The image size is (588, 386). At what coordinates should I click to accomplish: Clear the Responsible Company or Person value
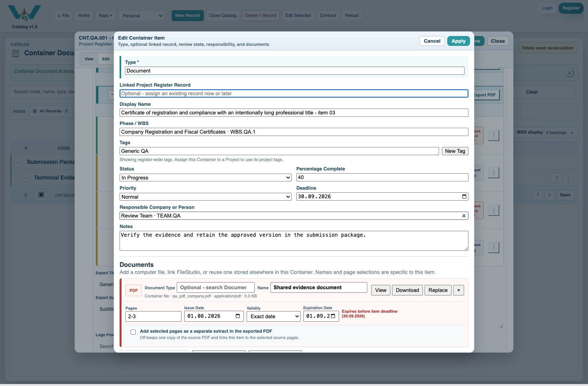[464, 216]
